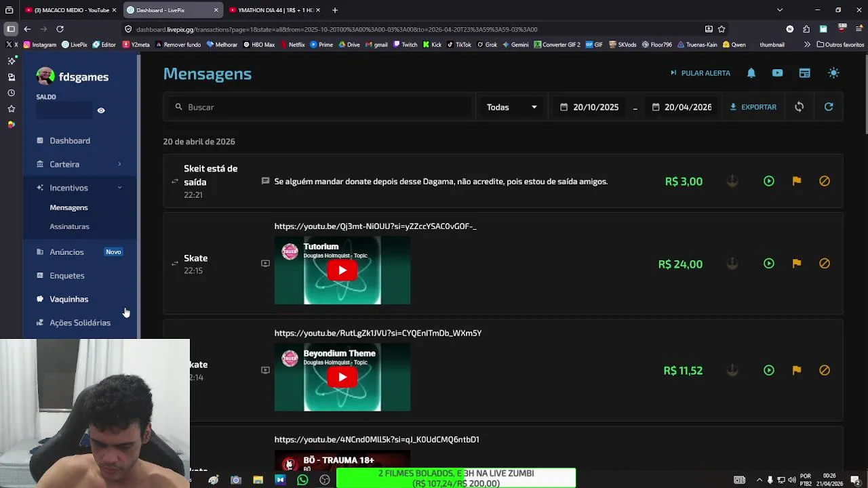
Task: Click the Pular Alerta button
Action: pos(700,73)
